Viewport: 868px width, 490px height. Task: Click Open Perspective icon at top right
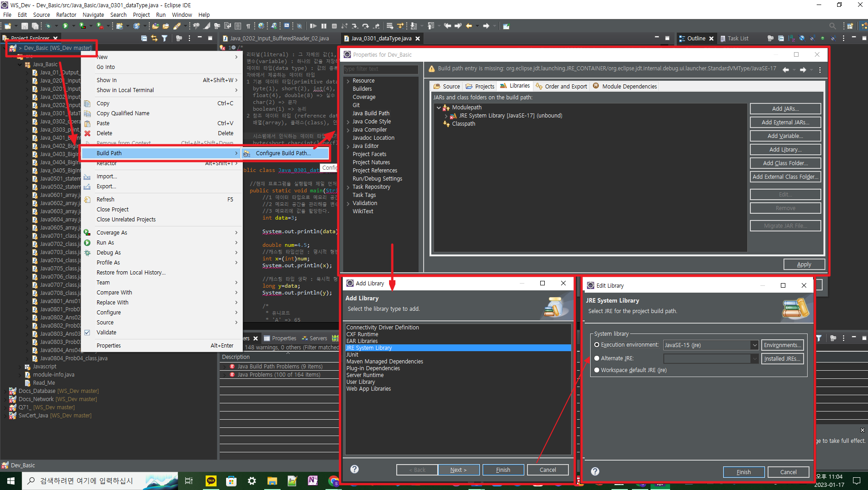point(850,26)
